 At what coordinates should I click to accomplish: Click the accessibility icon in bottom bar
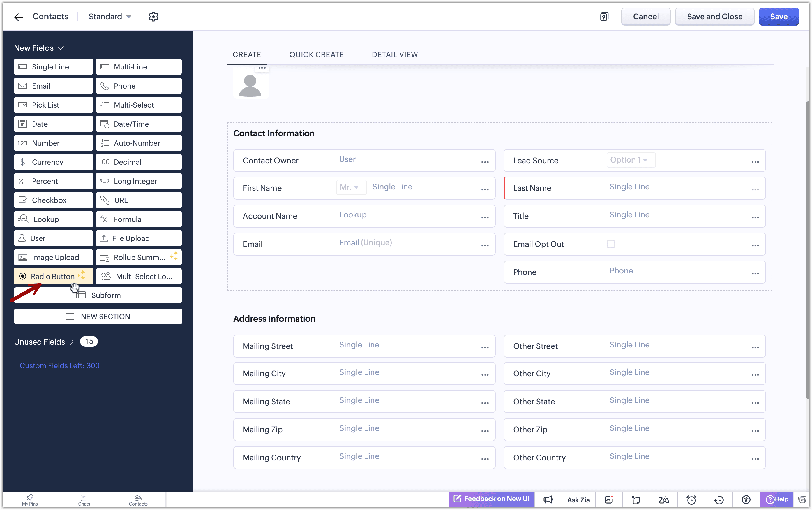(x=746, y=500)
